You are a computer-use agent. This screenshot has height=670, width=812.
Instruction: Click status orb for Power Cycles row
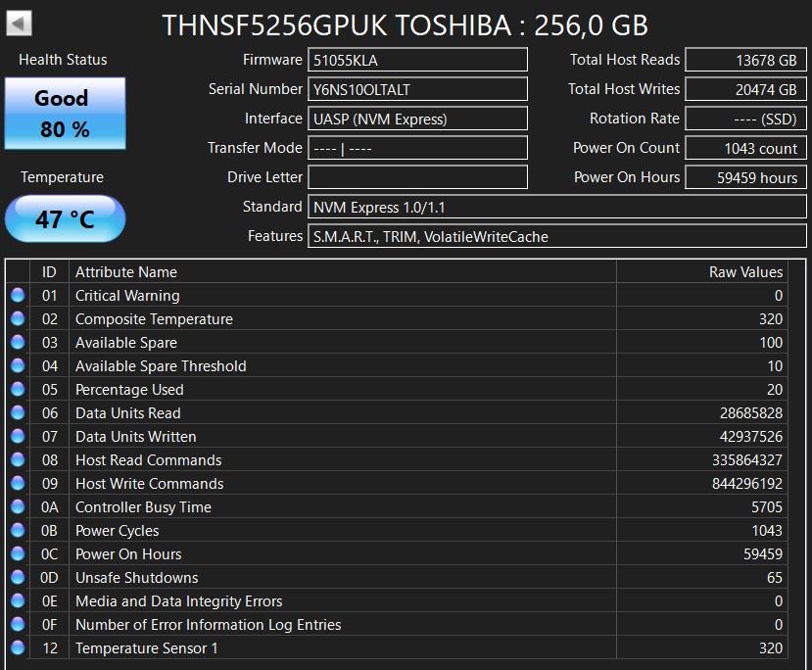tap(18, 530)
